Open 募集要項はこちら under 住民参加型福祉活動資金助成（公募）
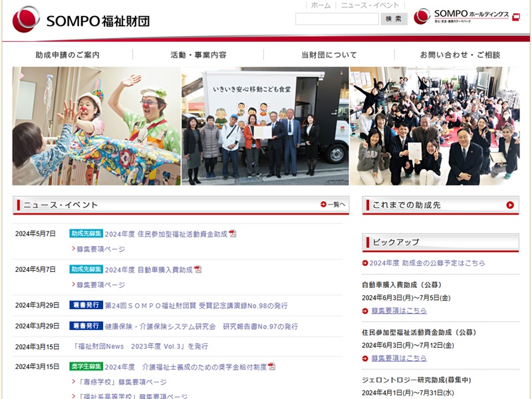The image size is (532, 399). point(399,358)
